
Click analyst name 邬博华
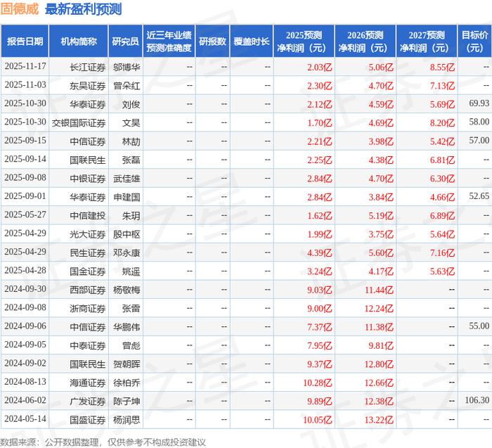(127, 68)
